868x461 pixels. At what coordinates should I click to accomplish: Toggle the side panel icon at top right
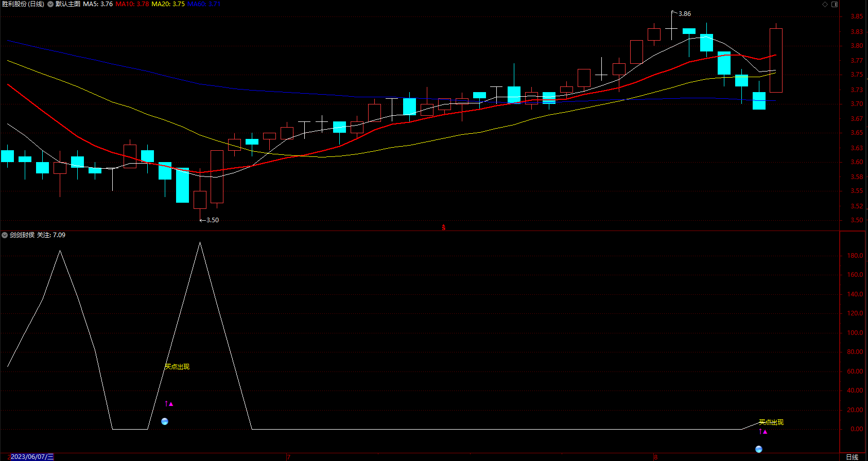835,4
